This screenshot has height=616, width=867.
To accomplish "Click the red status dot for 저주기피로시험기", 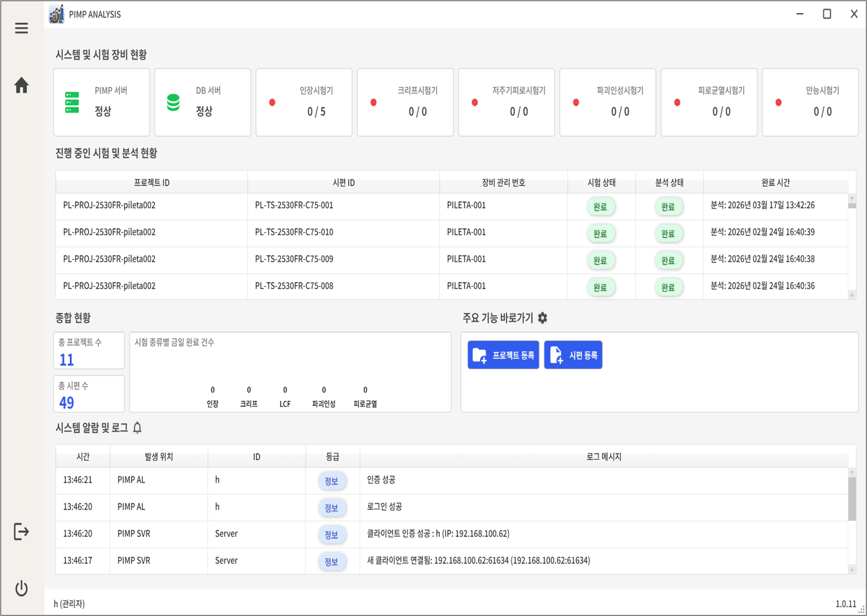I will [x=475, y=102].
